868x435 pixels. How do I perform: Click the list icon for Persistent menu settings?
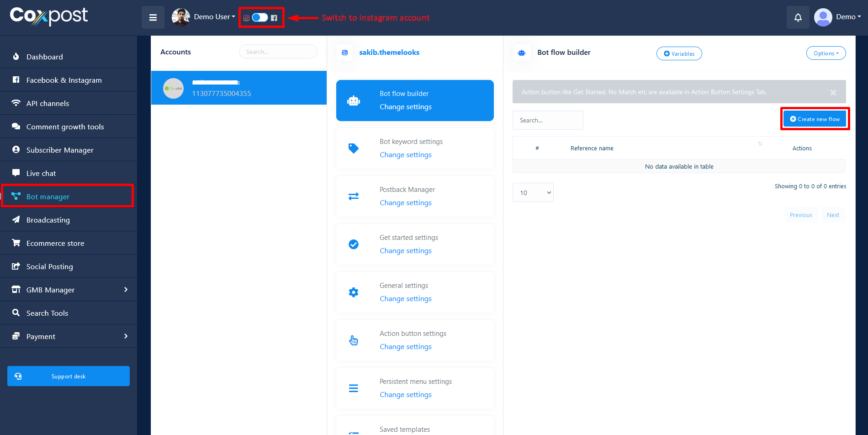tap(354, 388)
